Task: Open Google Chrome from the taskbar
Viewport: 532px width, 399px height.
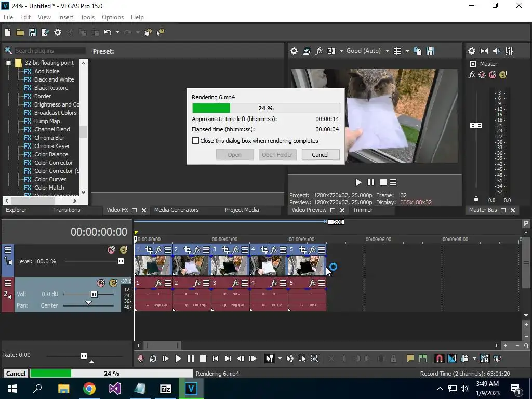Action: click(89, 389)
